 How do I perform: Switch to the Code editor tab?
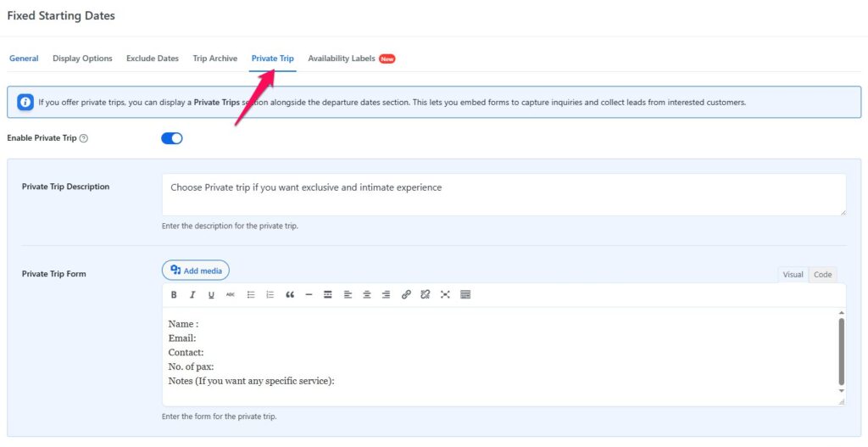click(x=822, y=275)
